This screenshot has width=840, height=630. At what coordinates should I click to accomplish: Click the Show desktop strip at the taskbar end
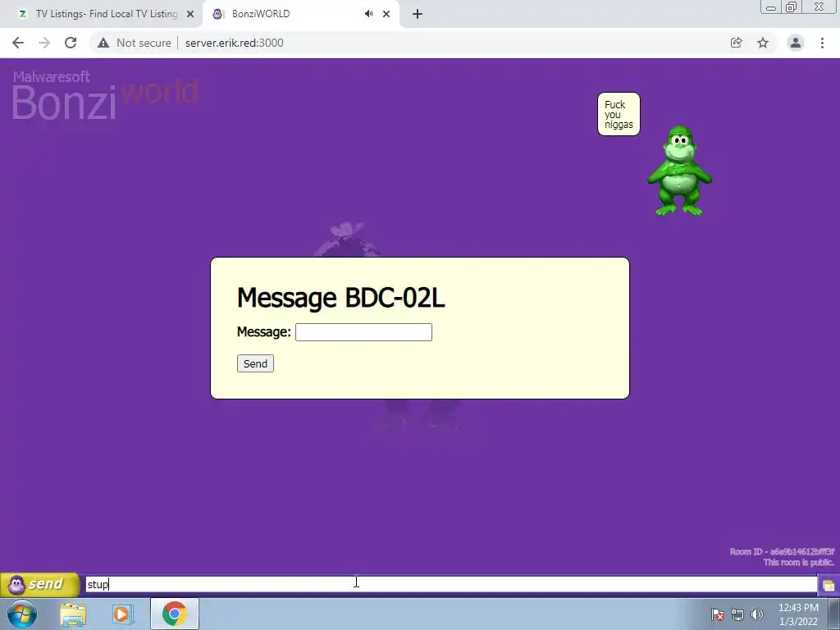(x=834, y=614)
